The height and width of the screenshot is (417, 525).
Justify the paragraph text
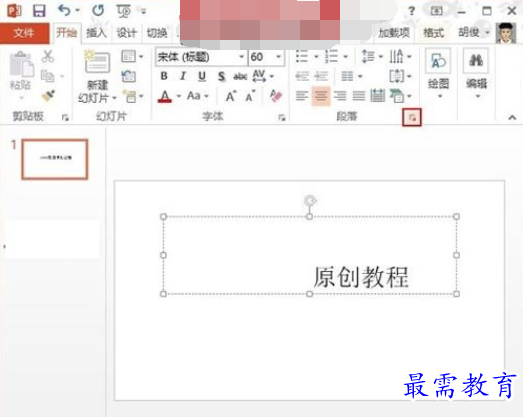click(x=359, y=96)
